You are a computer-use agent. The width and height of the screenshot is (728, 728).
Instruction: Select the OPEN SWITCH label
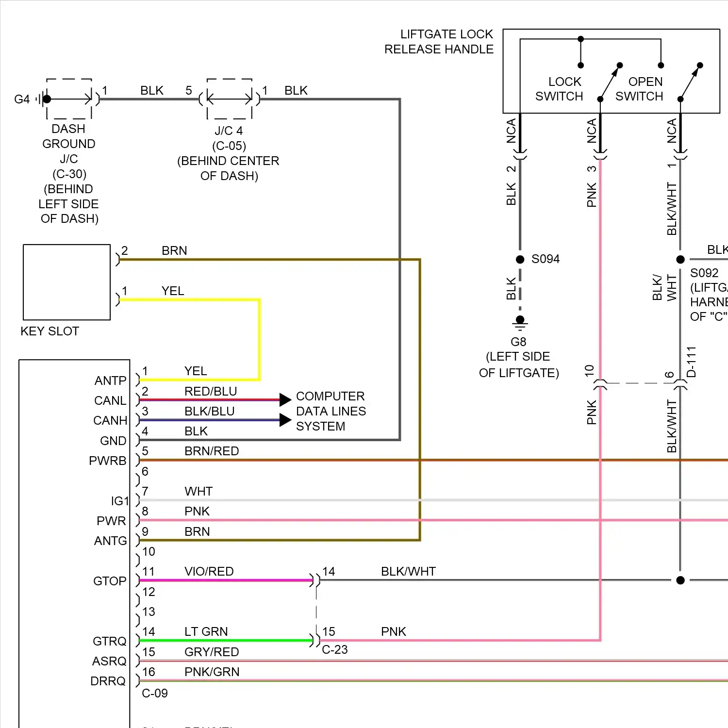[640, 89]
